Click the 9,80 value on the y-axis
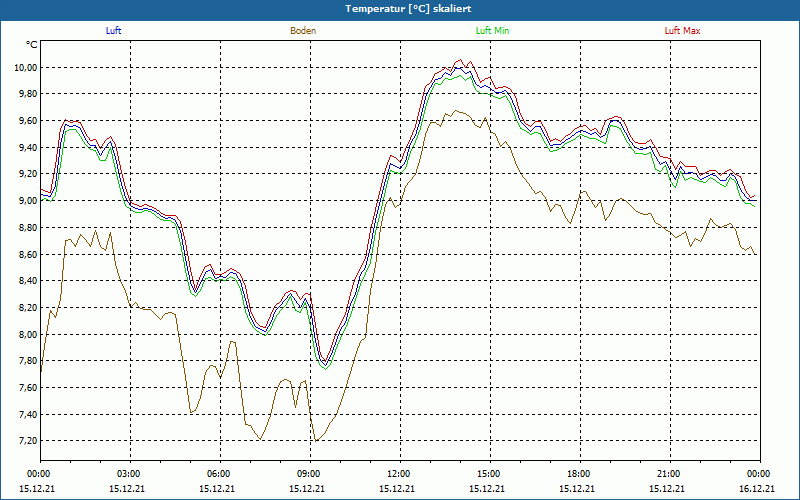 pos(28,94)
